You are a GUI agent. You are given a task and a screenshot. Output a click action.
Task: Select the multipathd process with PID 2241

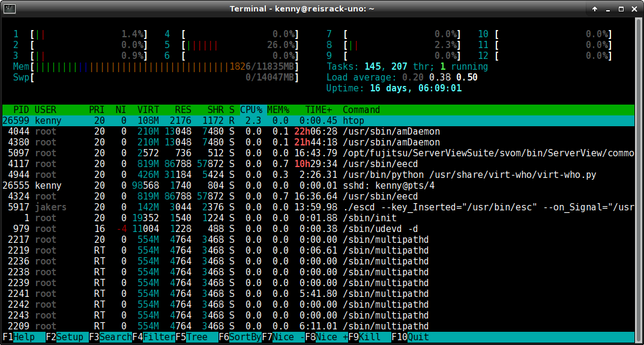(318, 293)
